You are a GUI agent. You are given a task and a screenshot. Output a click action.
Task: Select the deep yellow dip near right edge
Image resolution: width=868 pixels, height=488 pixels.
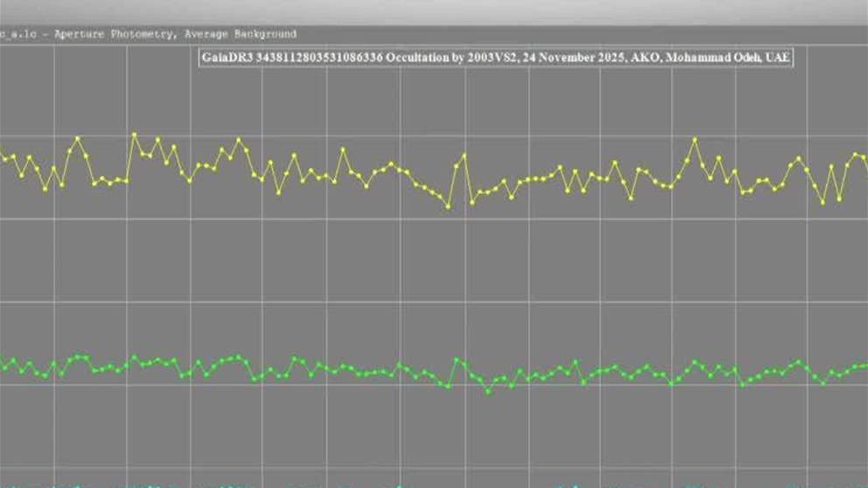coord(822,203)
